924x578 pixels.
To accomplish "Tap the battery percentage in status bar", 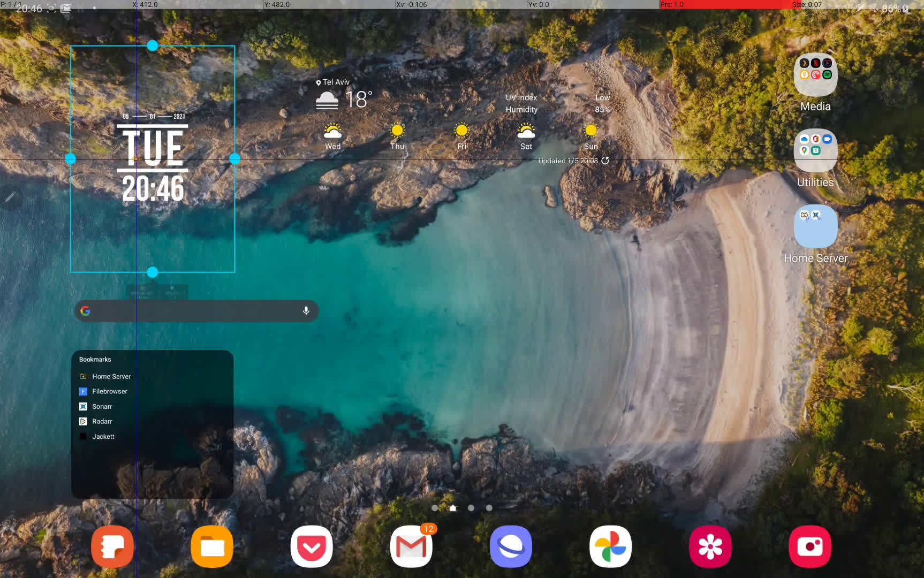I will point(891,9).
